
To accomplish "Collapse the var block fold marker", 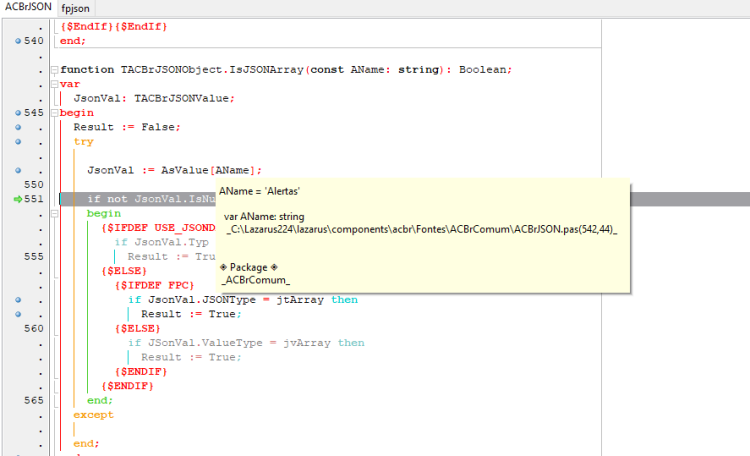I will [55, 84].
